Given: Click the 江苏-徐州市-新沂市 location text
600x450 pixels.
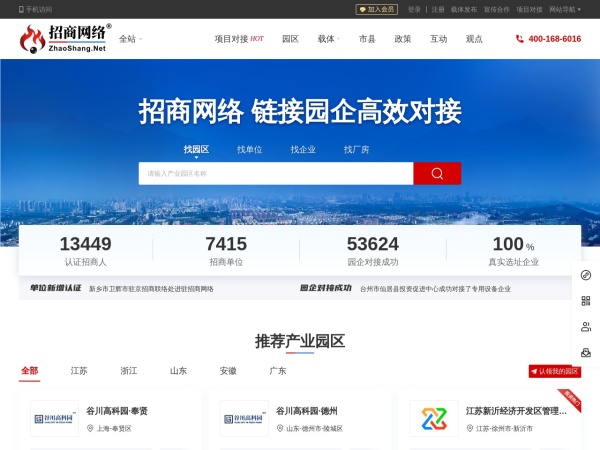Looking at the screenshot, I should coord(504,429).
